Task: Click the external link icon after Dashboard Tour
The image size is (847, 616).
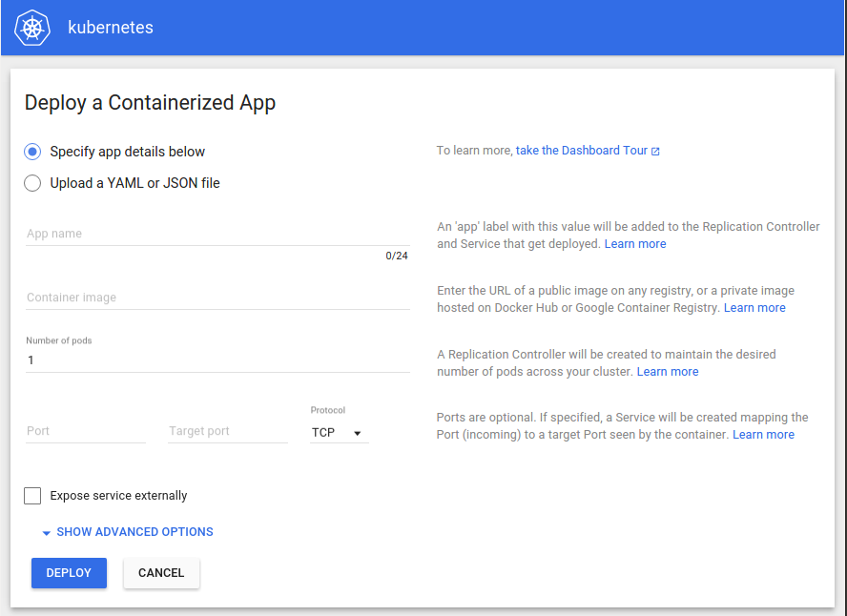Action: [655, 152]
